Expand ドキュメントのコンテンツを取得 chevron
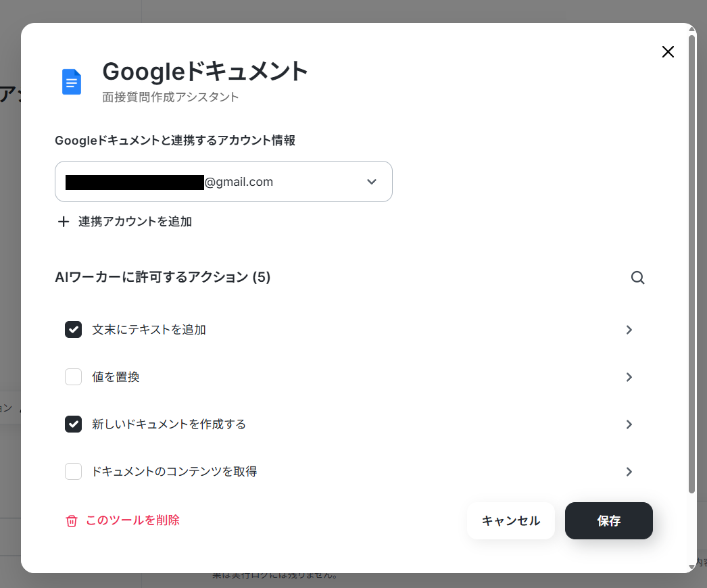 point(629,472)
